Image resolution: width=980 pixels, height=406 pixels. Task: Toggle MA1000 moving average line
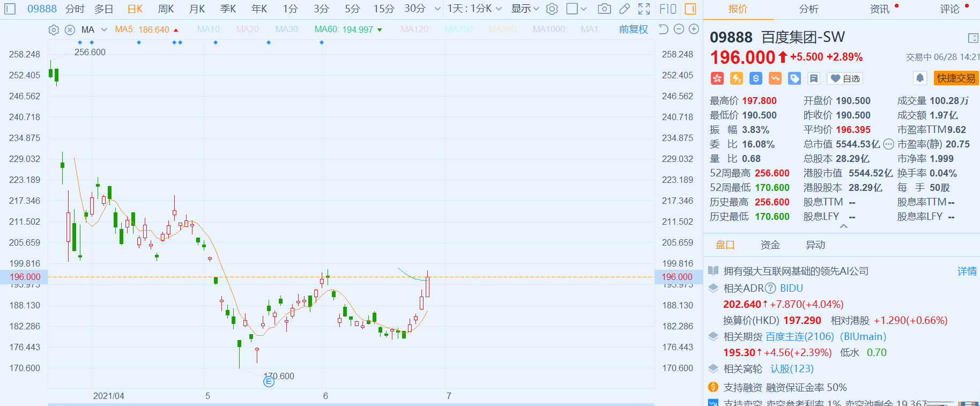click(x=550, y=29)
